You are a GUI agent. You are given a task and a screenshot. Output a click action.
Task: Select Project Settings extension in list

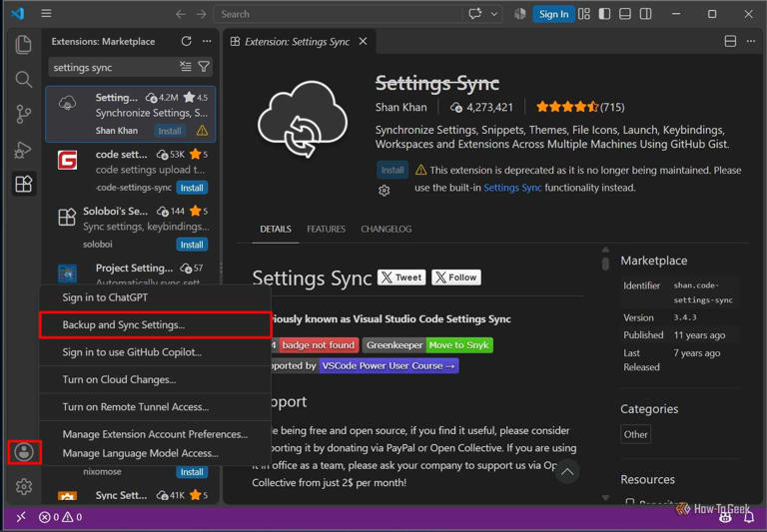(x=130, y=272)
